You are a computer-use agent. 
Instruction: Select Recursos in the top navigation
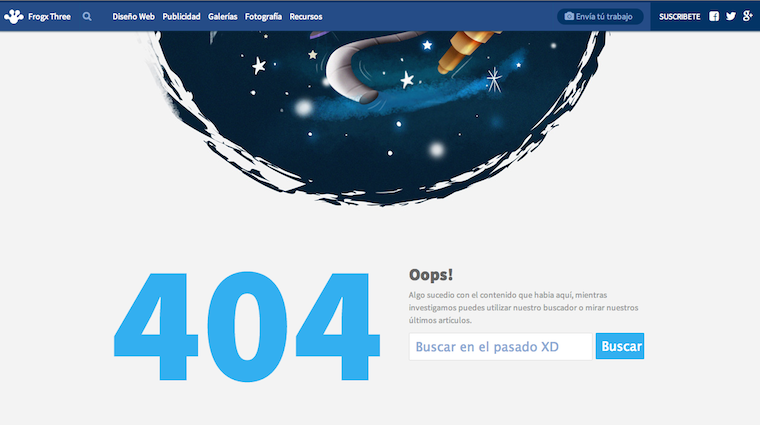coord(306,17)
